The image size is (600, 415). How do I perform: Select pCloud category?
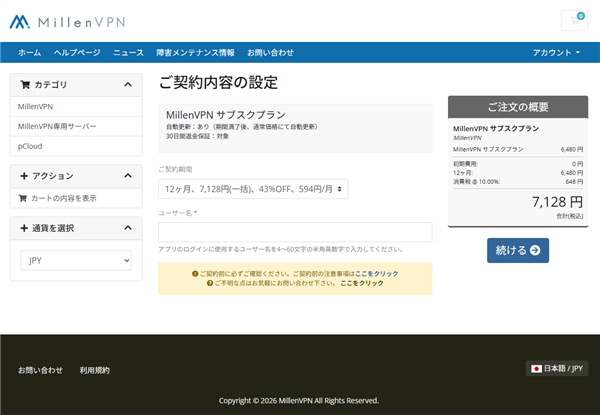pos(76,146)
